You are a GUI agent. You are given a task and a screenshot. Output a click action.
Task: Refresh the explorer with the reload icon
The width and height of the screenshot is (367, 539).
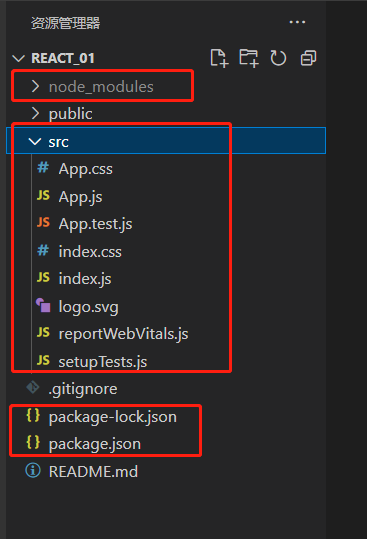pos(278,58)
